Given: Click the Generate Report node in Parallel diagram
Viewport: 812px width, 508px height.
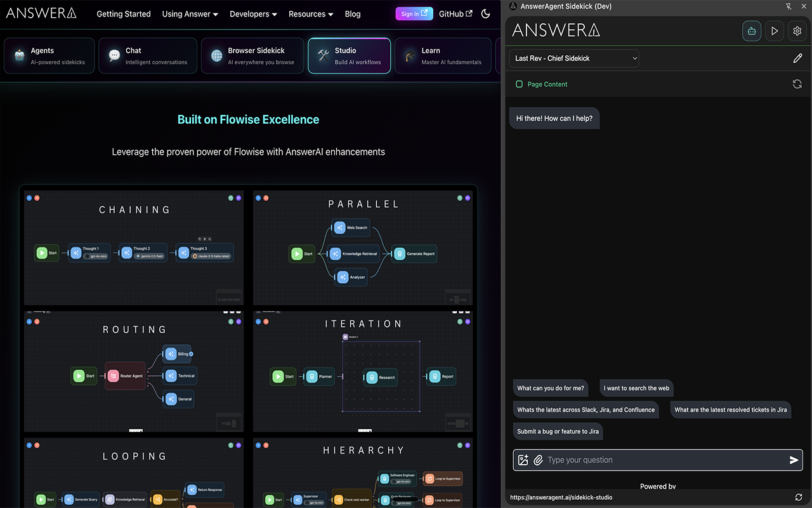Looking at the screenshot, I should [415, 254].
